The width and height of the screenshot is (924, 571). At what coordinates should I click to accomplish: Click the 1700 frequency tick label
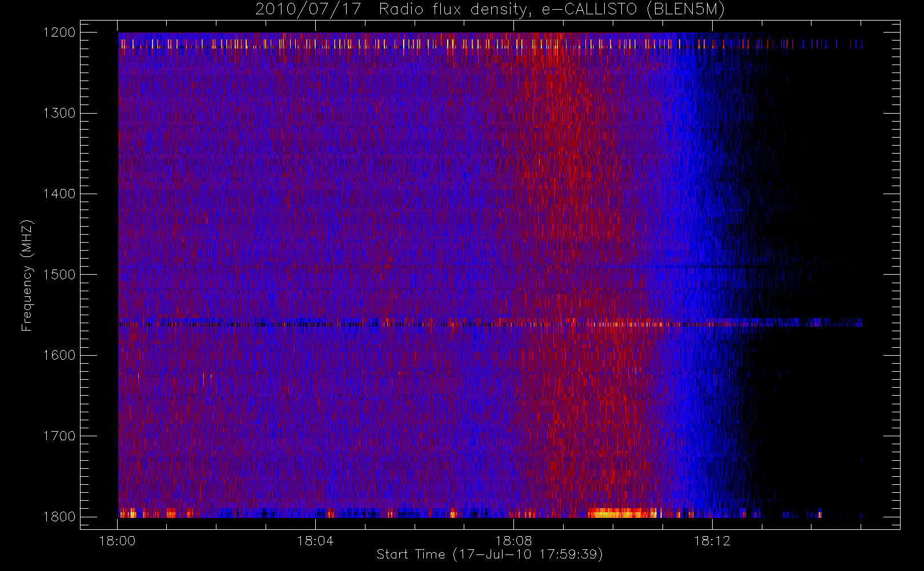(60, 436)
